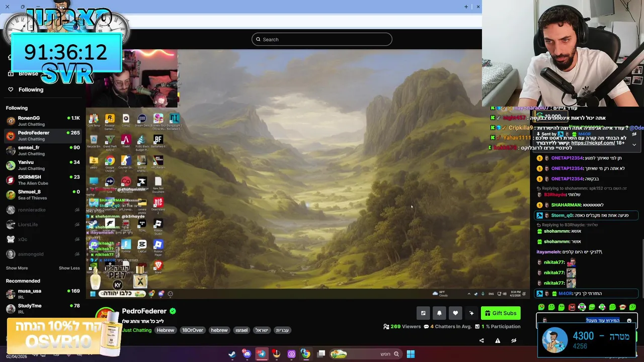Image resolution: width=644 pixels, height=362 pixels.
Task: Open SKIRMISH channel in Following list
Action: point(43,179)
